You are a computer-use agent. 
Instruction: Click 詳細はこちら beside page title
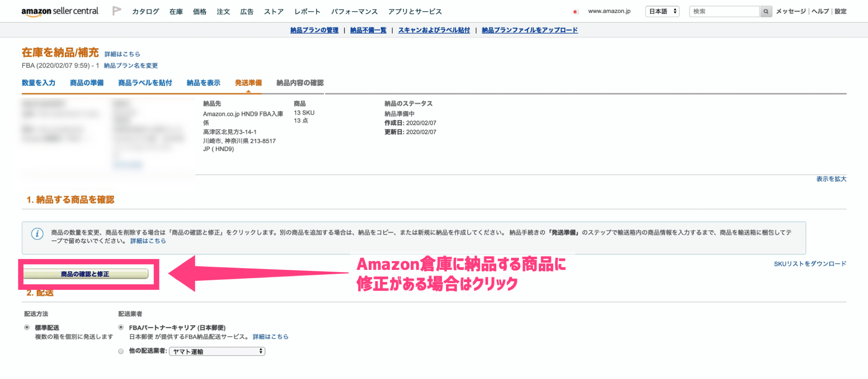122,54
